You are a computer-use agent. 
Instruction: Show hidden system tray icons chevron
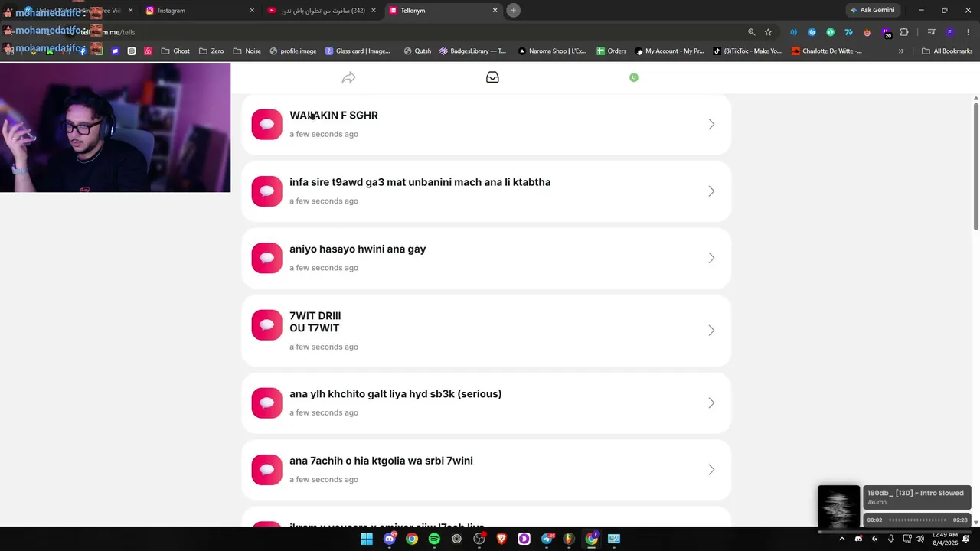tap(842, 539)
